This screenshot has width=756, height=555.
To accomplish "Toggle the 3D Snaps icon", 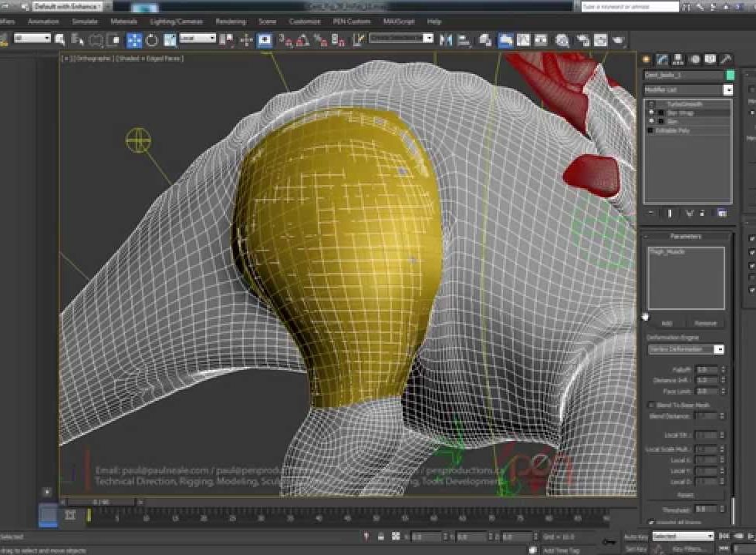I will tap(285, 40).
